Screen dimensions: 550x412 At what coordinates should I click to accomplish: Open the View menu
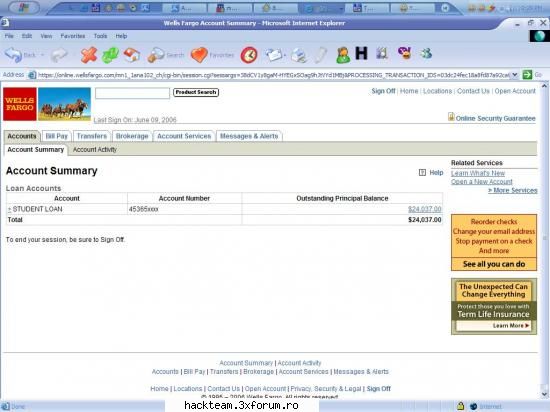[x=46, y=36]
